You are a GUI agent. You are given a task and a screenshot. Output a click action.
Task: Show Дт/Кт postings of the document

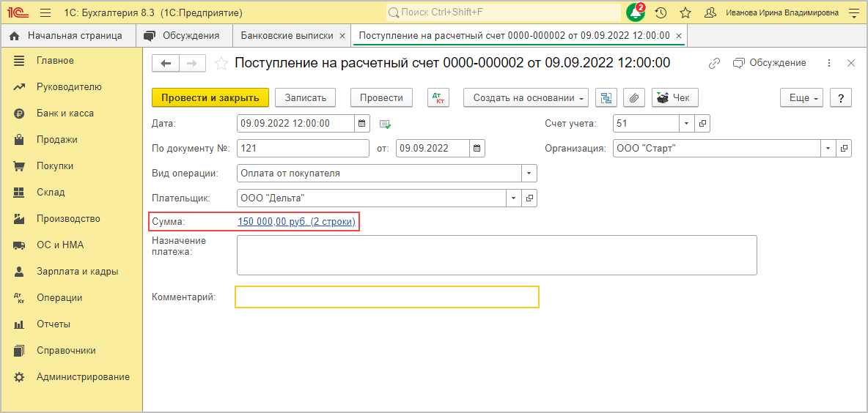click(438, 98)
